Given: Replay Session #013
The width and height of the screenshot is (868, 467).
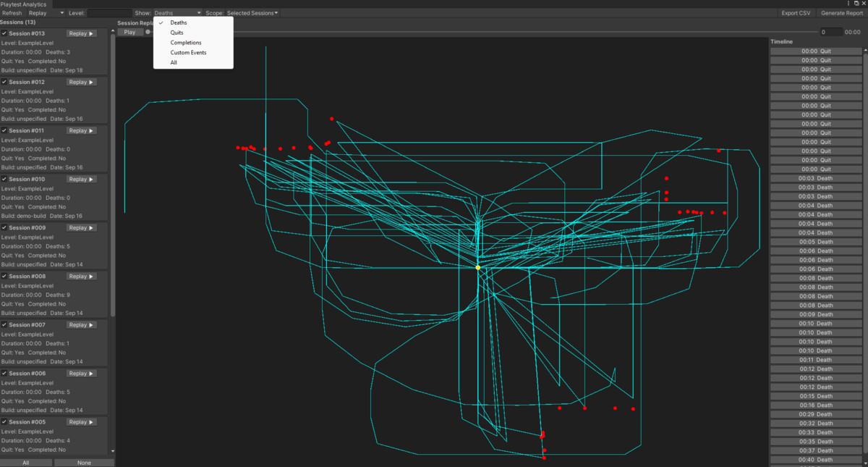Looking at the screenshot, I should (81, 33).
